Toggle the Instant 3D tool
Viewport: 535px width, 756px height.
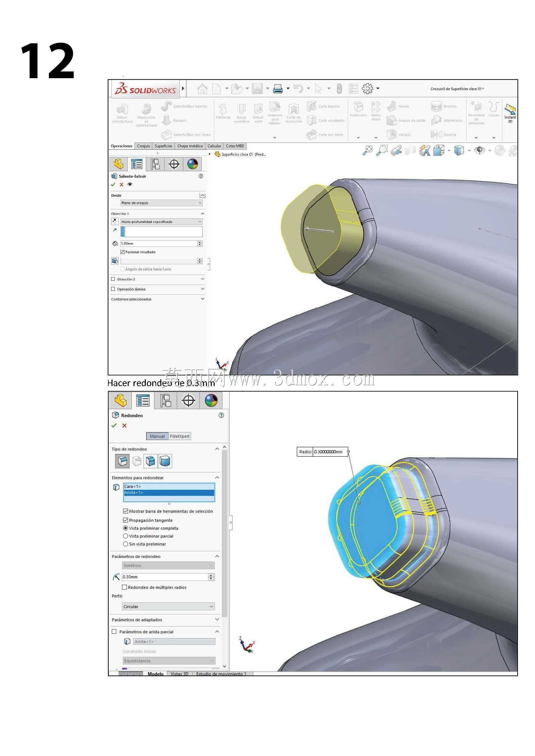510,113
